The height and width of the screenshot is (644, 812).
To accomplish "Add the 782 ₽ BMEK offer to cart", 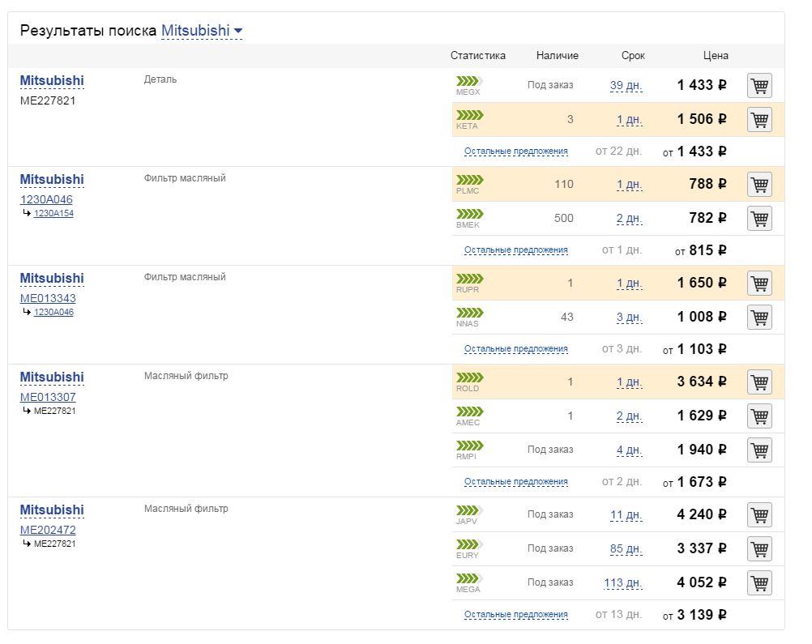I will pos(759,219).
